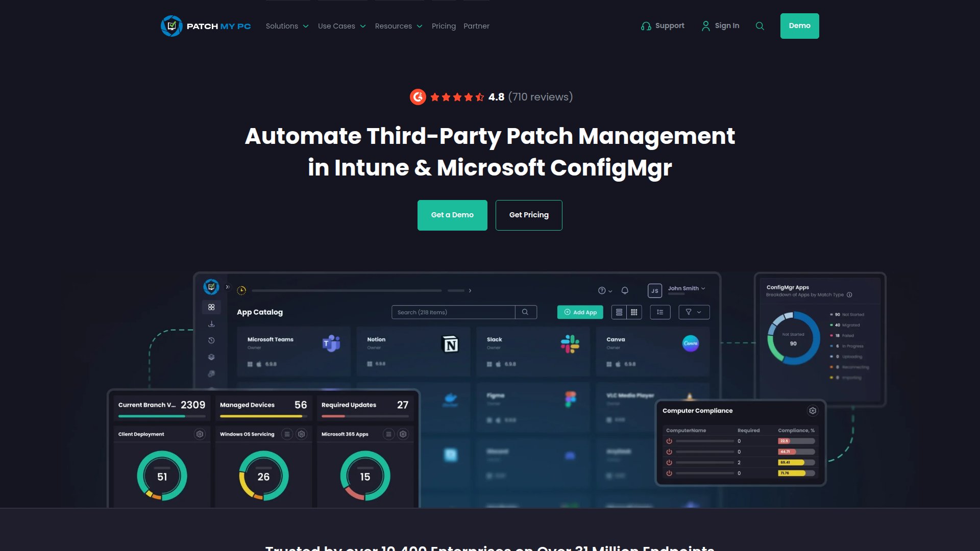Screen dimensions: 980x551
Task: Click the Managed Devices 56 card
Action: tap(263, 408)
